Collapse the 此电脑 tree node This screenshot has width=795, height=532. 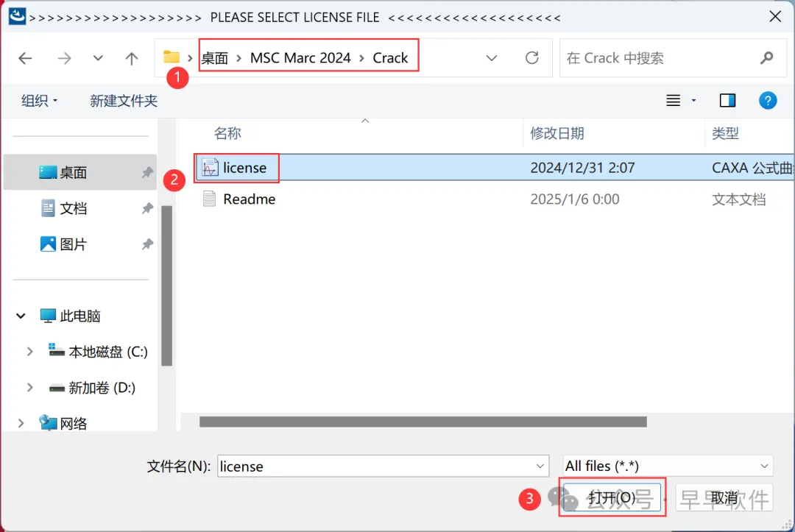[21, 316]
